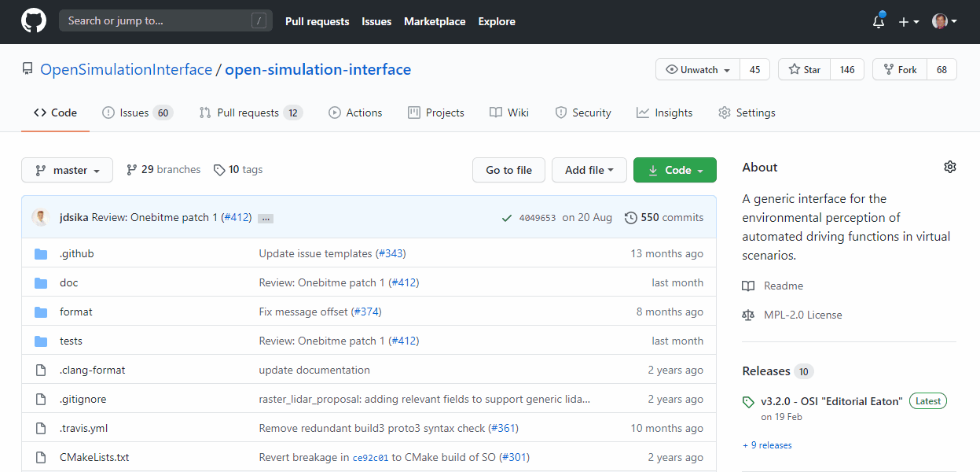Open the Readme link in About
This screenshot has width=980, height=472.
(773, 286)
